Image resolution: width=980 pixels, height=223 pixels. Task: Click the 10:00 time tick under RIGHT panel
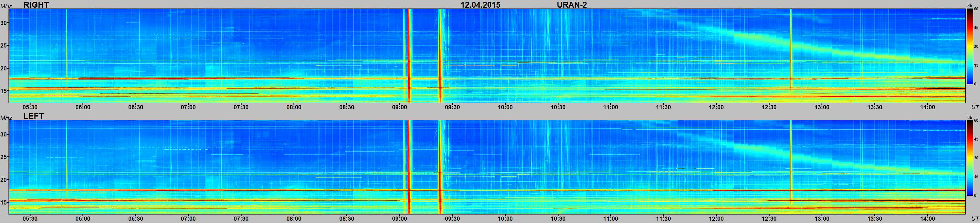(505, 107)
